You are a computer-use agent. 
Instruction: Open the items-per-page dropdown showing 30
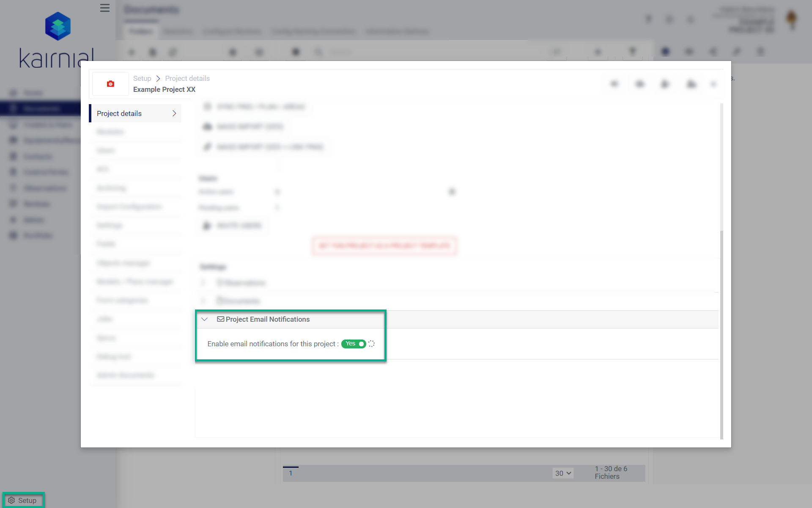[x=563, y=473]
